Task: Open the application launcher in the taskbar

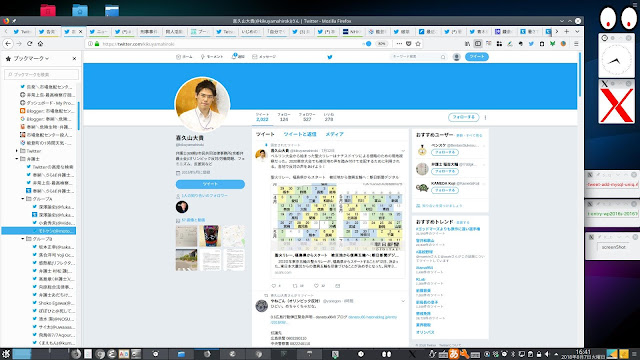Action: [x=6, y=354]
